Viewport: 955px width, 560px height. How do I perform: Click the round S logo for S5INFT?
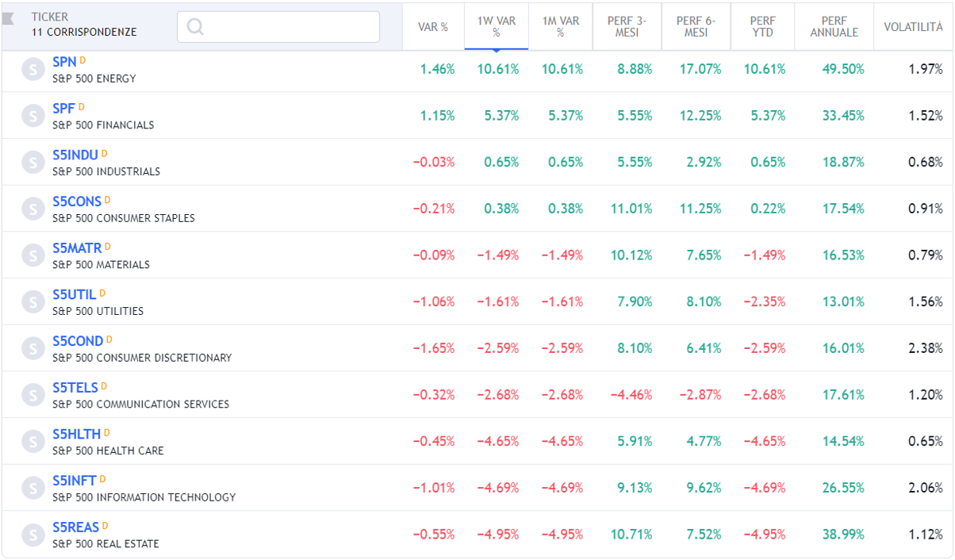33,489
